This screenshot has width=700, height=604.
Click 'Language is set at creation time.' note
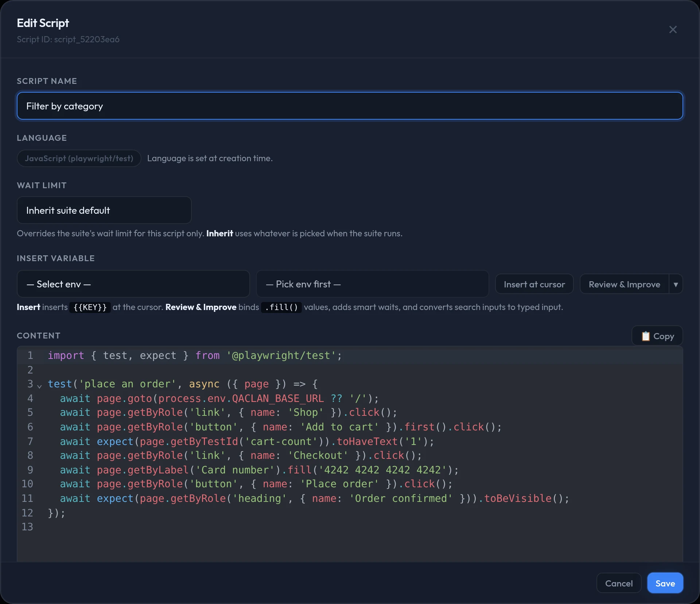[210, 158]
